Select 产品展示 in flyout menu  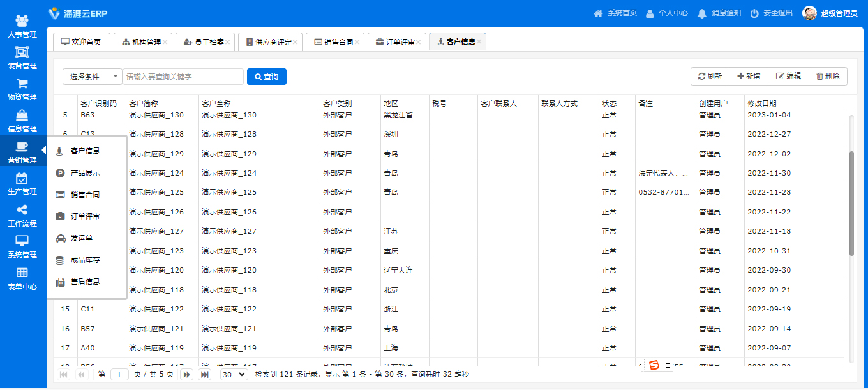[x=86, y=173]
